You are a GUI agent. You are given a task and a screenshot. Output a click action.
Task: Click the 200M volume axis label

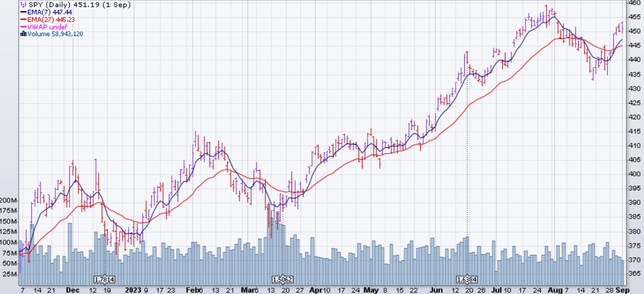9,200
